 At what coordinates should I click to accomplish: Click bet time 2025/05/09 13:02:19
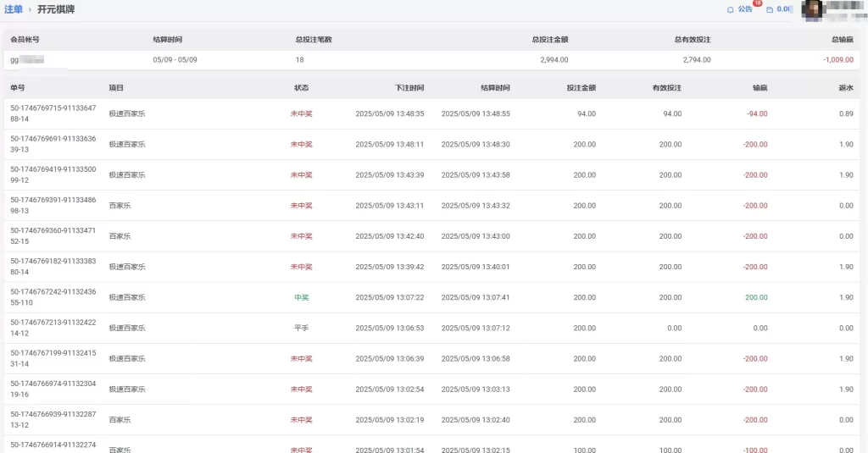pyautogui.click(x=390, y=419)
